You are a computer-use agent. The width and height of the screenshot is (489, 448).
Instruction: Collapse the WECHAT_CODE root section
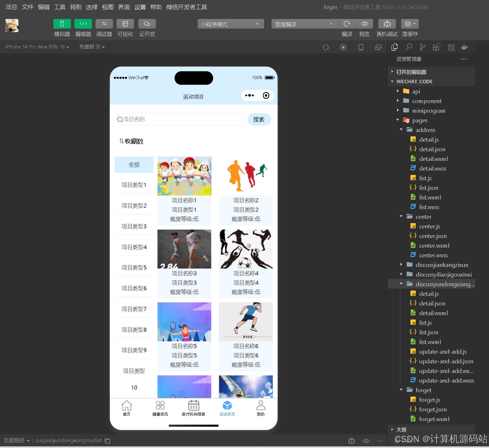point(431,81)
